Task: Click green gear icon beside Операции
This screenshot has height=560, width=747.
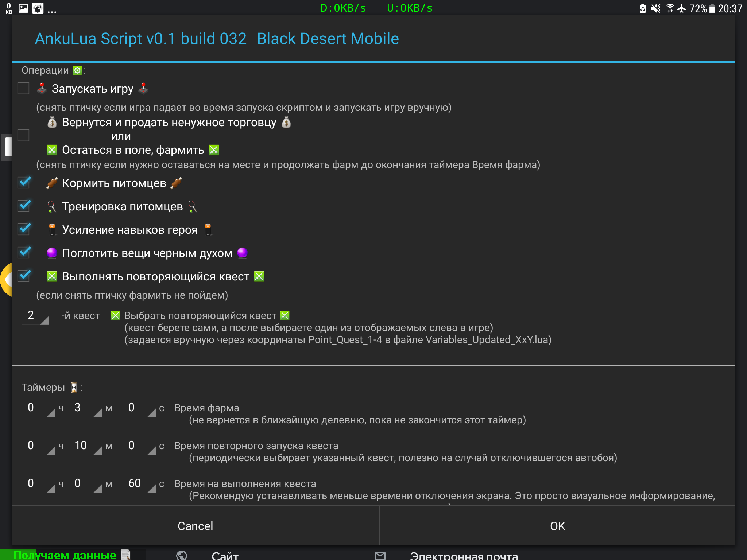Action: tap(77, 70)
